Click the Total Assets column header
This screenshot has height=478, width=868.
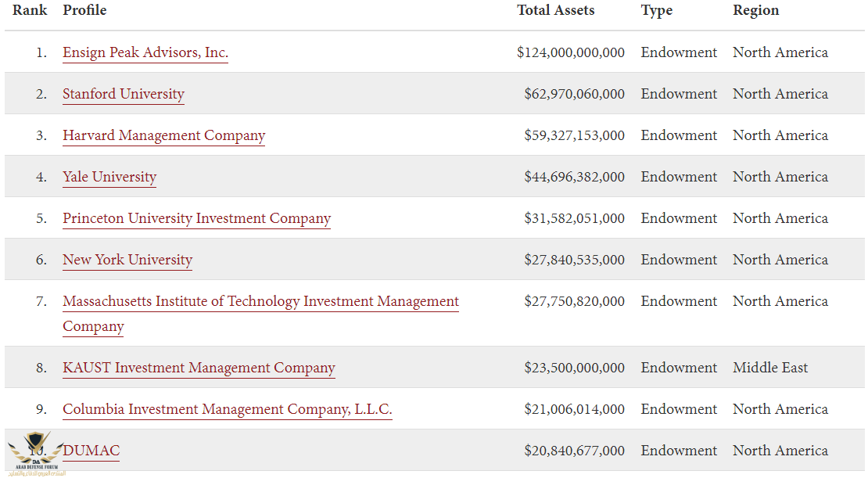pos(556,11)
